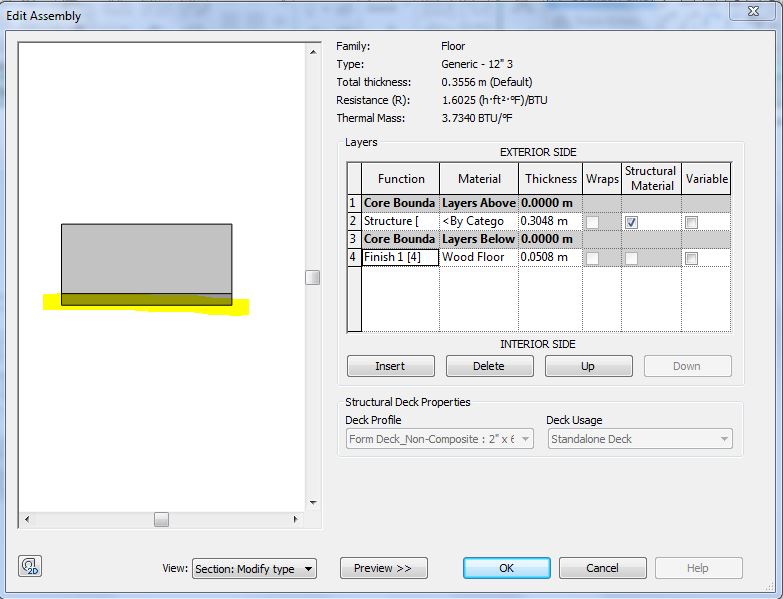Open the Deck Profile dropdown
This screenshot has height=599, width=783.
(439, 439)
